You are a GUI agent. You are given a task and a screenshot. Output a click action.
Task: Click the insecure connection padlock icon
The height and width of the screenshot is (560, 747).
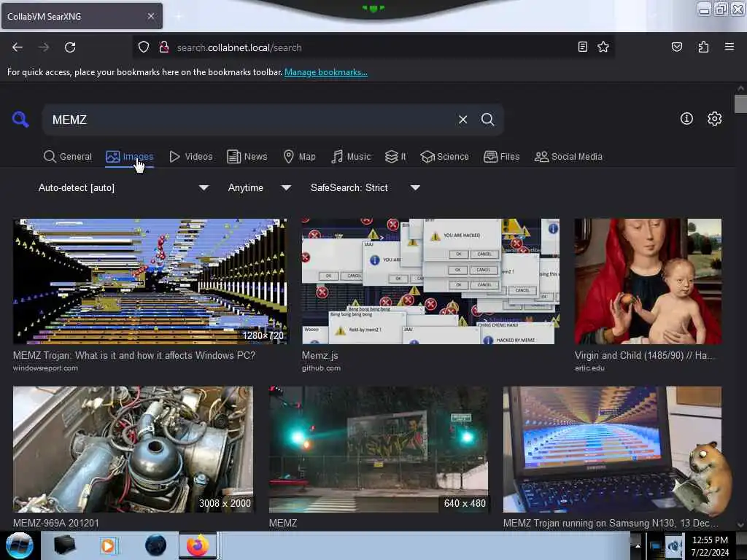point(164,47)
